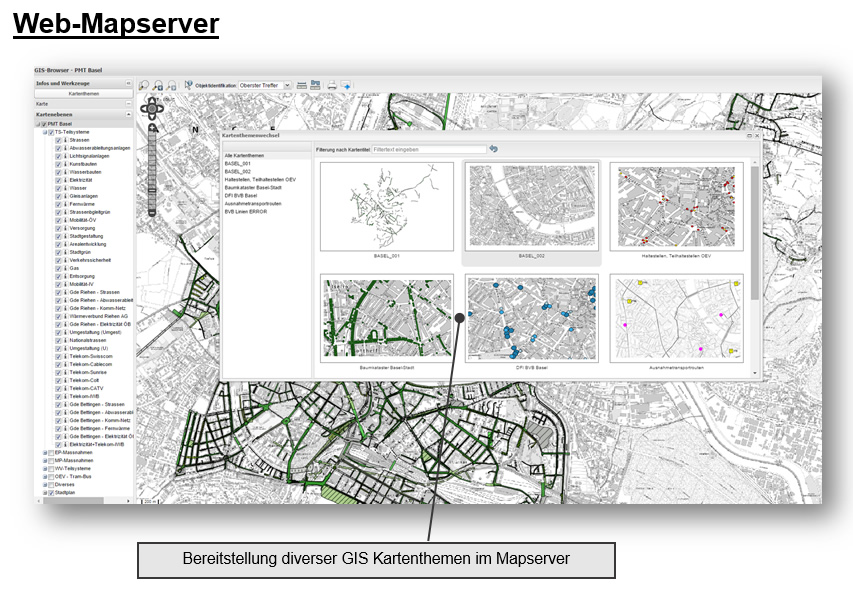Click the export icon right of print
The width and height of the screenshot is (853, 592).
(346, 86)
